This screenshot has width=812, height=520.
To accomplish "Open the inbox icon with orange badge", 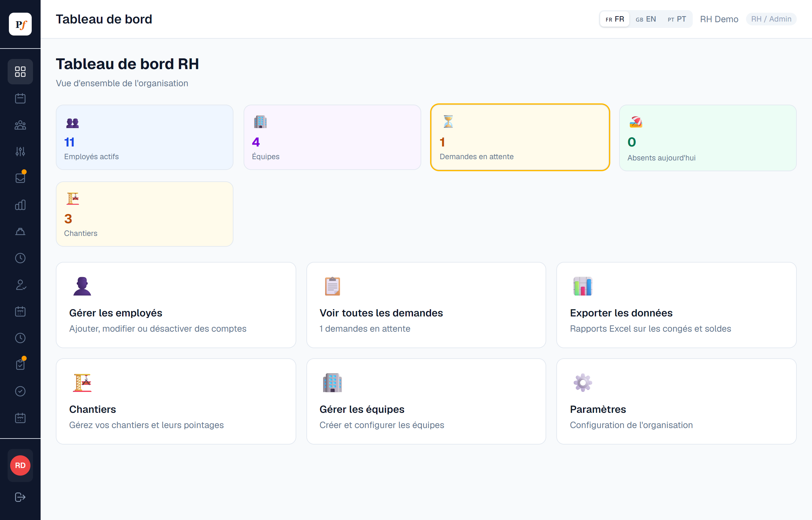I will pyautogui.click(x=20, y=178).
